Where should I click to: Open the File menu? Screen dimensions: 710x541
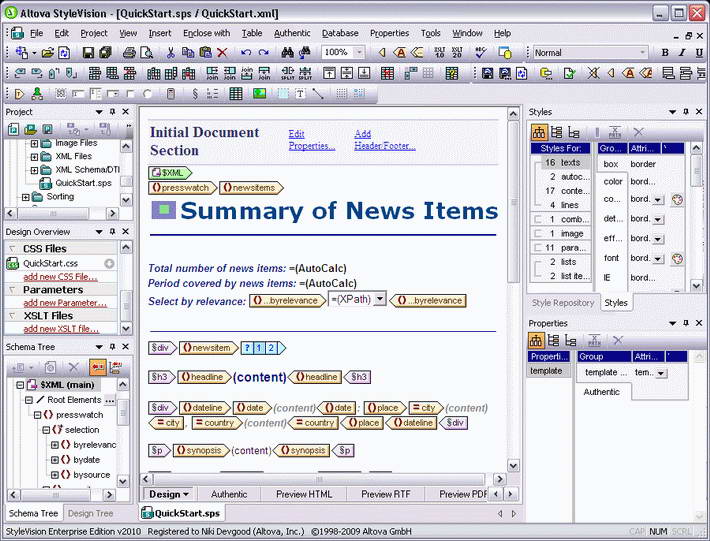36,33
